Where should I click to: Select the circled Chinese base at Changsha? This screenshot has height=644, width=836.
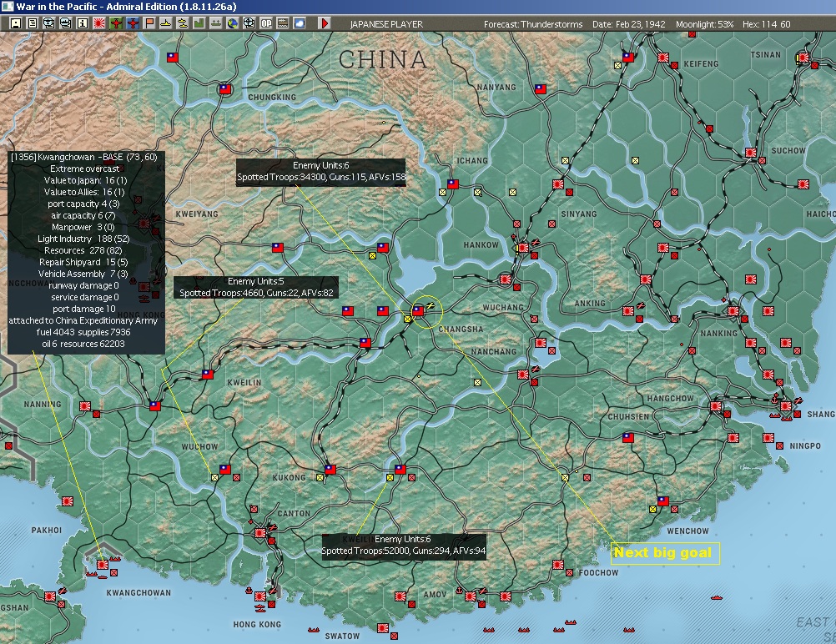click(x=418, y=311)
